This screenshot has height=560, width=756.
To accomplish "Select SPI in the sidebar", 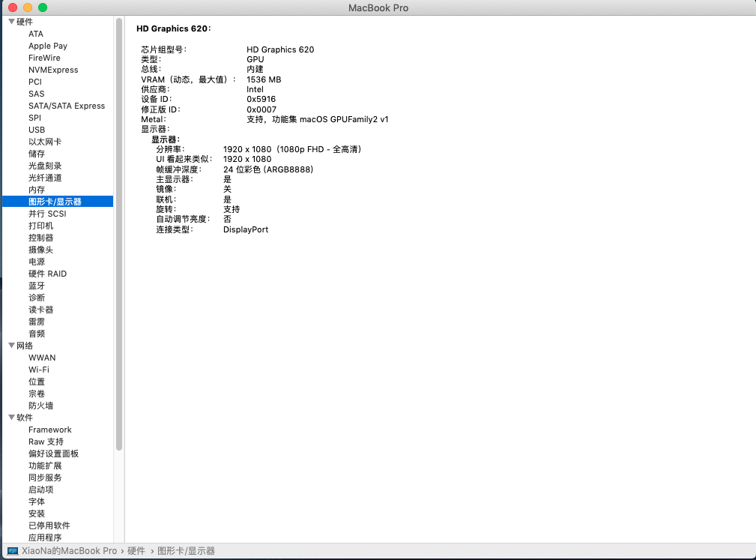I will coord(34,118).
